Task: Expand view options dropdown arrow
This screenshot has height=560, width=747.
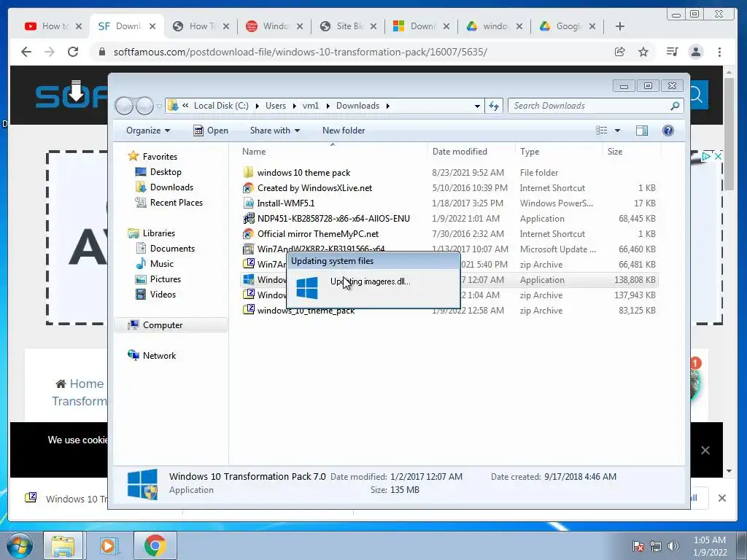Action: (617, 131)
